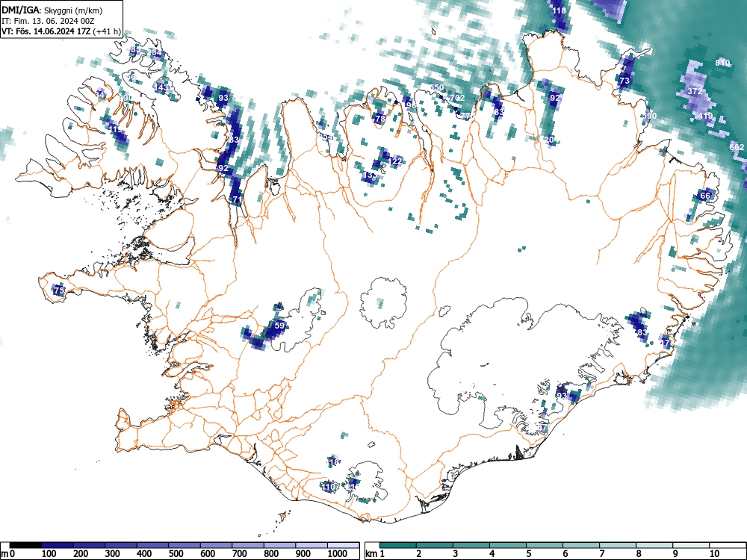Click the DMI/IGA Skyggni (m/km) title
This screenshot has height=560, width=747.
(x=52, y=10)
